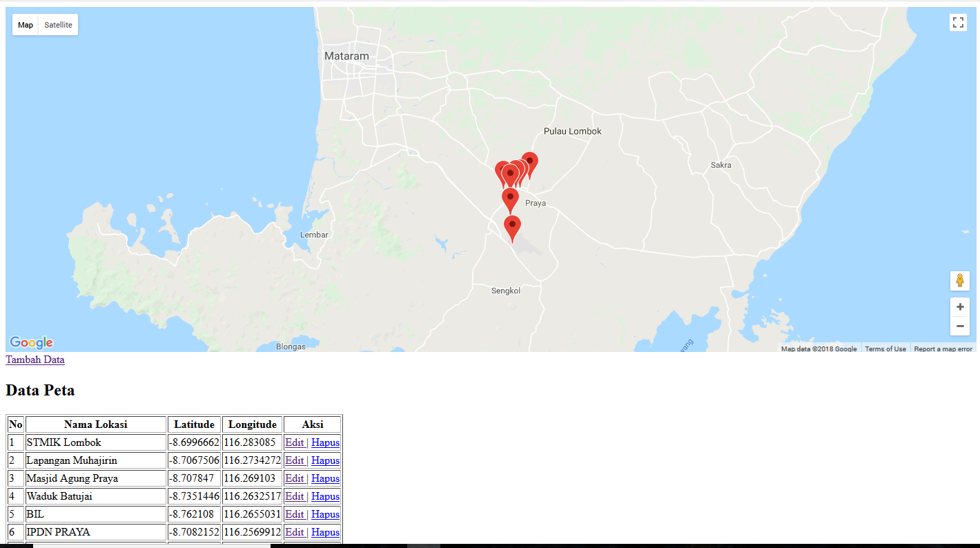Click the Map data ©2018 Google text
The image size is (980, 548).
(819, 349)
